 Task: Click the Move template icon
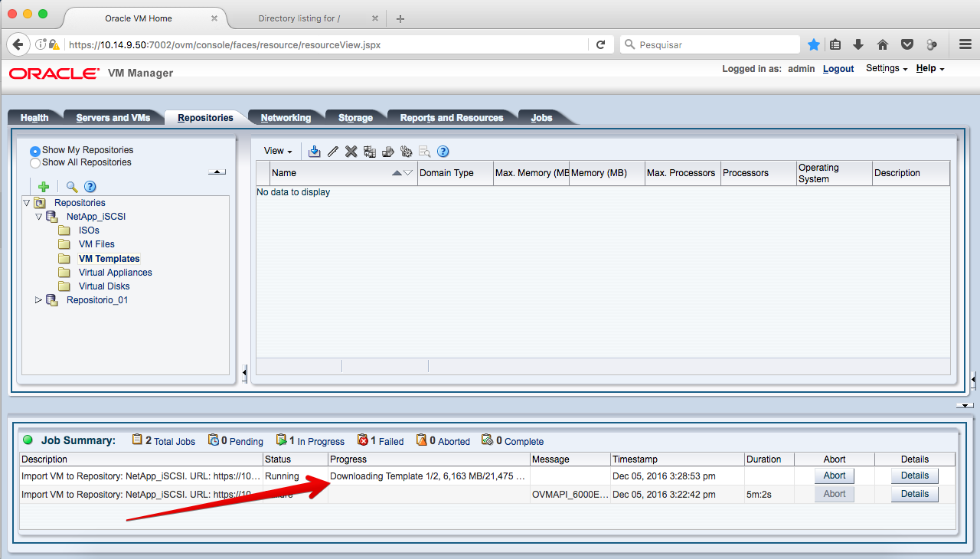click(x=388, y=152)
